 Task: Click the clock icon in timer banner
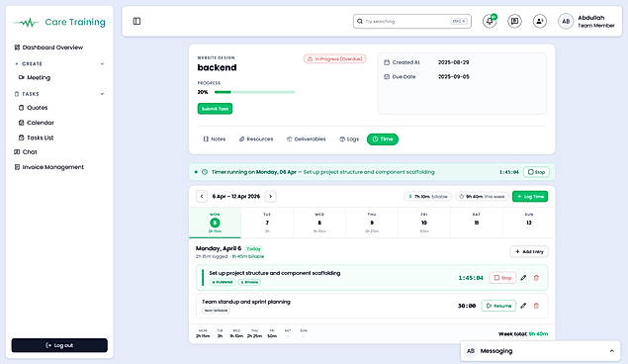click(x=205, y=172)
